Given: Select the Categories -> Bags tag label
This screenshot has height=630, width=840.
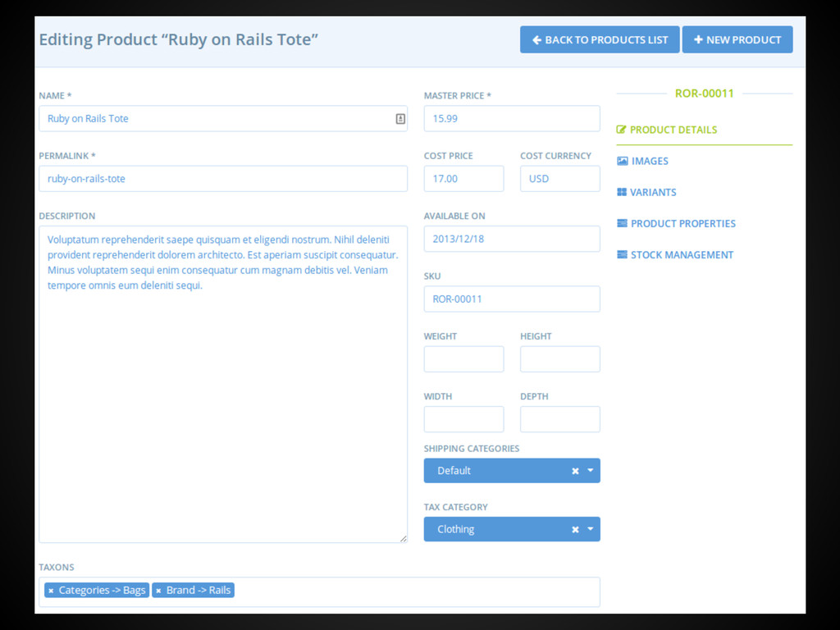Looking at the screenshot, I should 102,591.
